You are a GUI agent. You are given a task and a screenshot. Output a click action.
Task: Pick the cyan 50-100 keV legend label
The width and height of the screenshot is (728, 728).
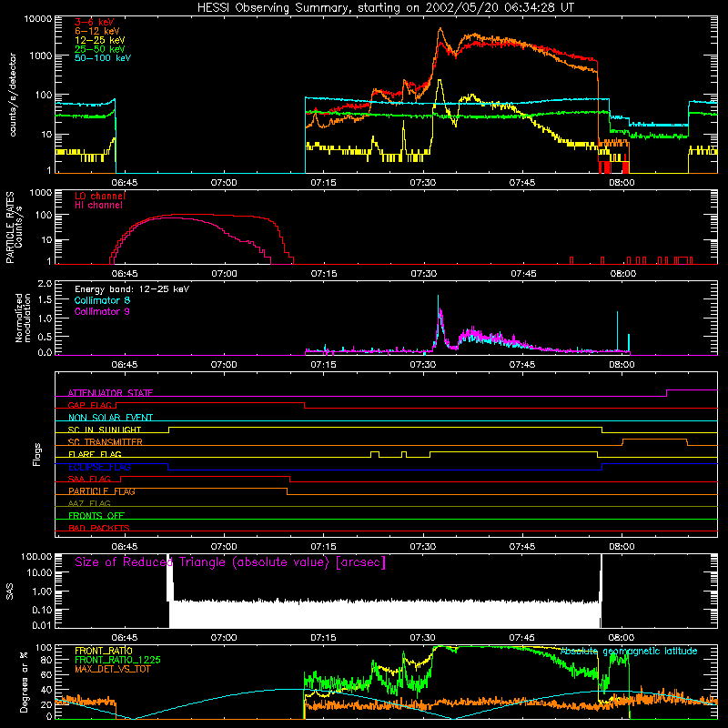point(103,58)
